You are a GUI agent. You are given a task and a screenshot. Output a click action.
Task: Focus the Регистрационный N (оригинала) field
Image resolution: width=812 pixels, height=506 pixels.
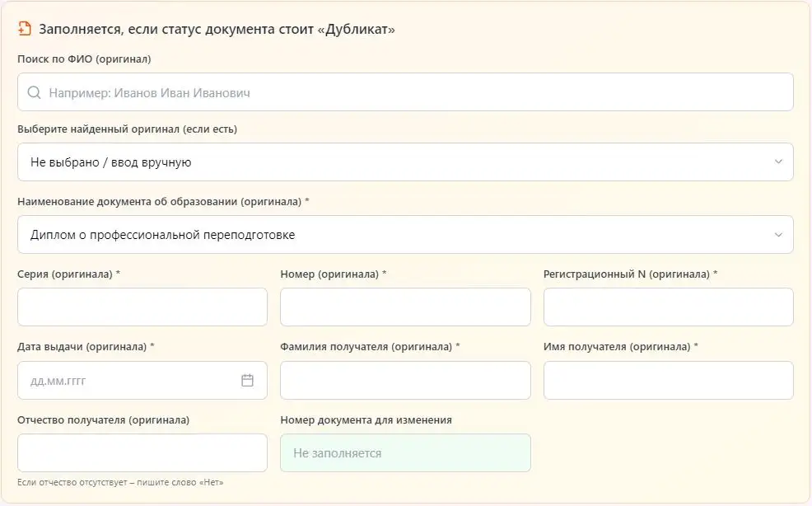point(669,307)
